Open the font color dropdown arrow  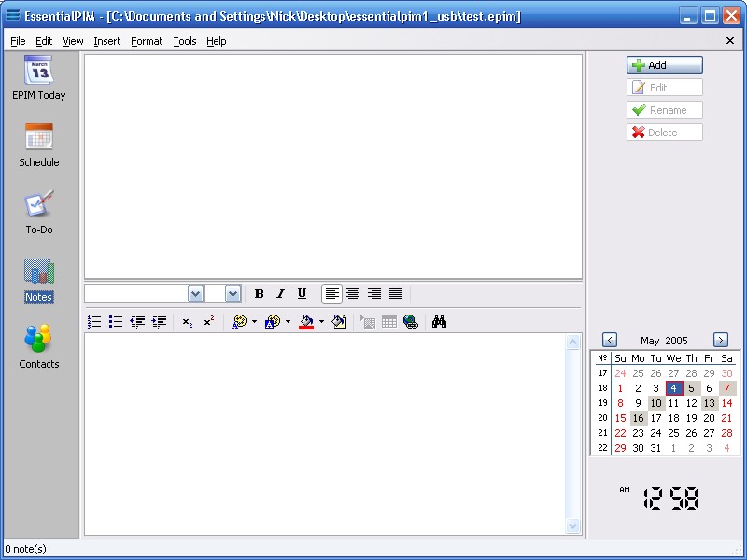point(254,322)
